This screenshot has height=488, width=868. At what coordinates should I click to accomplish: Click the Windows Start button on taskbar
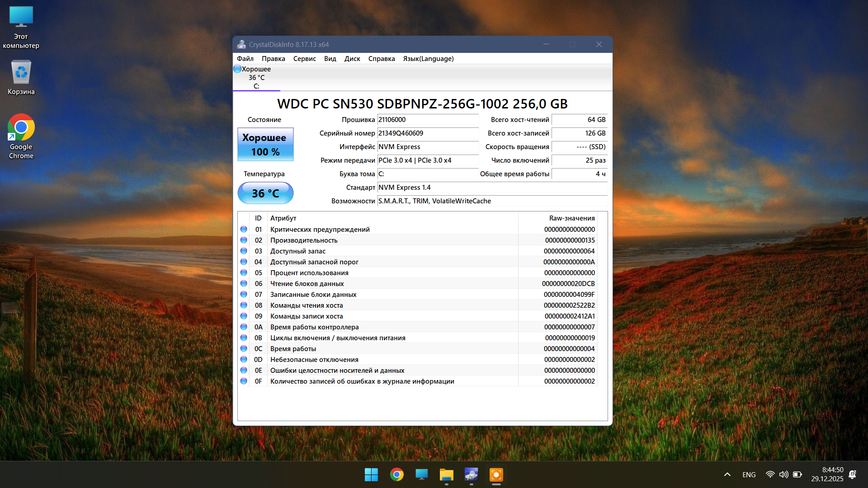point(371,474)
